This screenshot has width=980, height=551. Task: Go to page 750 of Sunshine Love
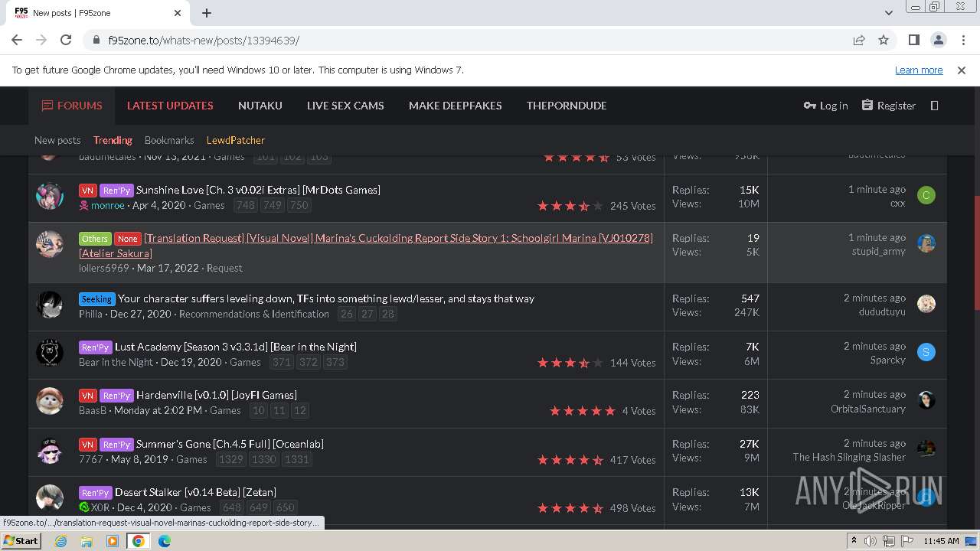(299, 205)
